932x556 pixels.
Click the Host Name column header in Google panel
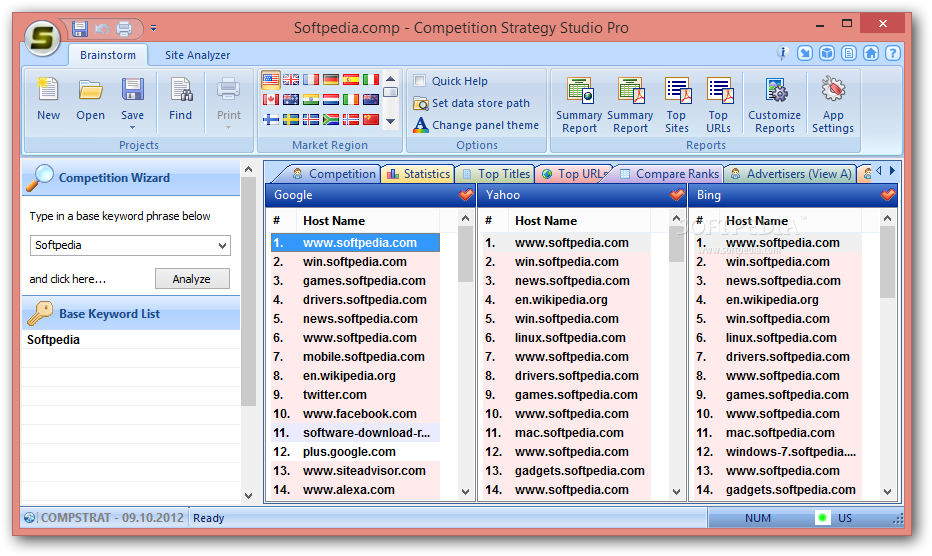click(367, 221)
